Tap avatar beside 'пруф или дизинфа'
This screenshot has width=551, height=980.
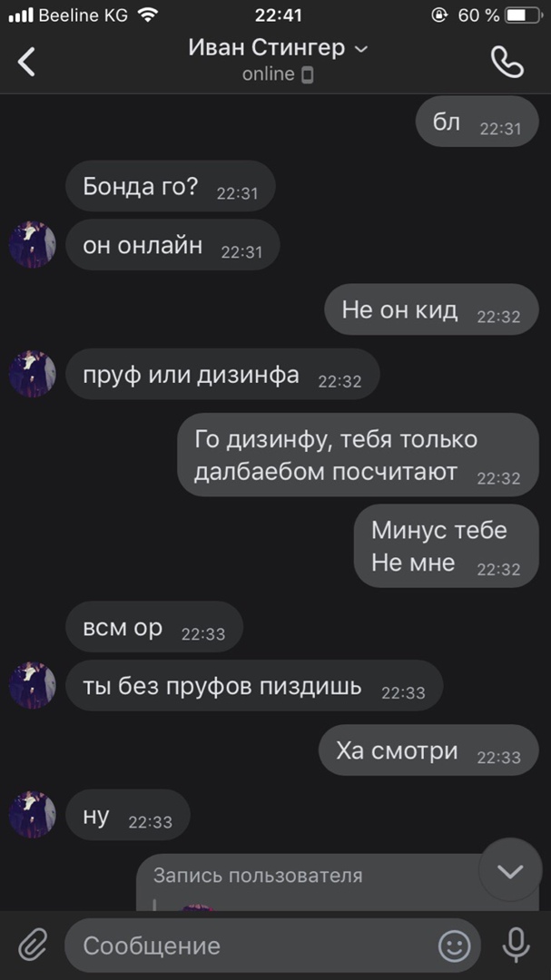tap(32, 374)
